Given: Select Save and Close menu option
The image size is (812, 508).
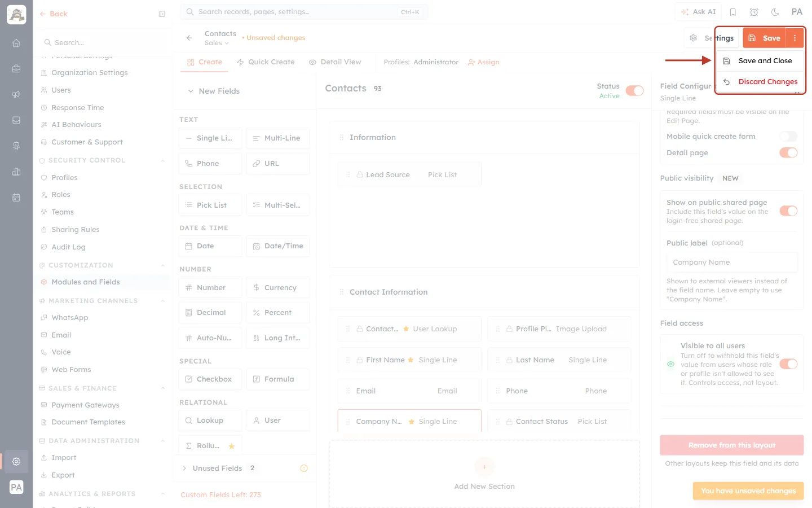Looking at the screenshot, I should (759, 61).
